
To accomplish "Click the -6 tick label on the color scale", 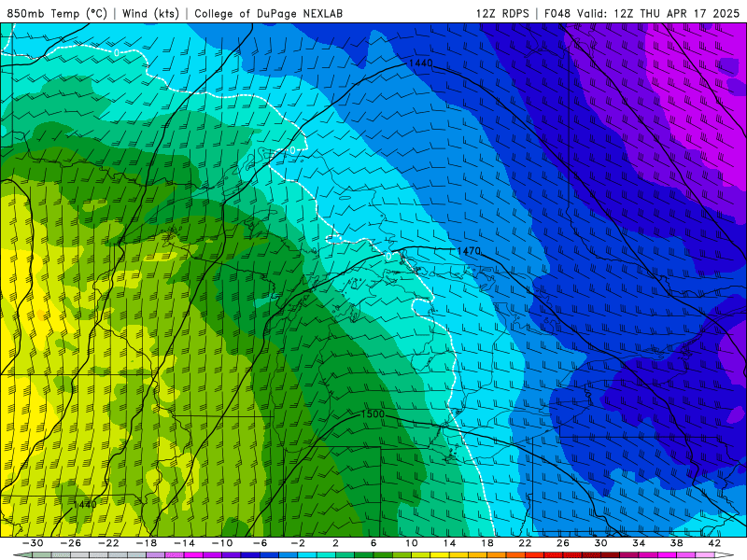I will 260,543.
